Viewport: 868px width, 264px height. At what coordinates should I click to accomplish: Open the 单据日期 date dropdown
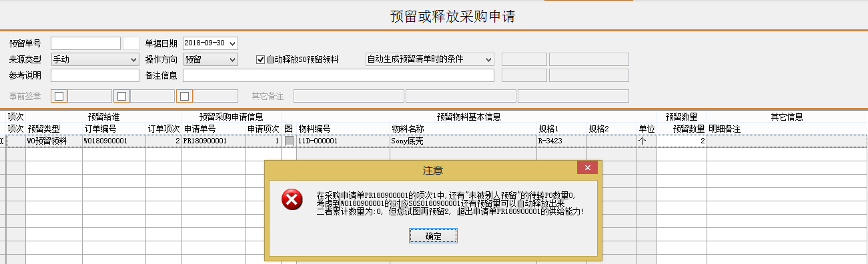coord(232,43)
